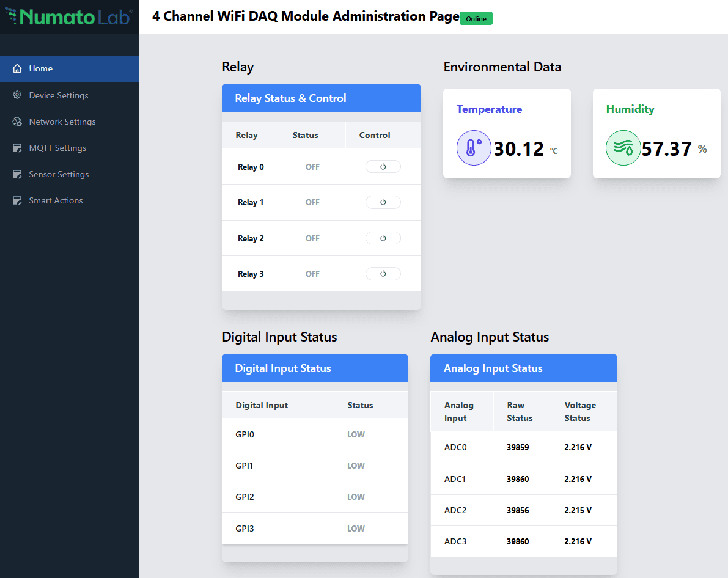
Task: Click the green Online status badge
Action: [476, 18]
